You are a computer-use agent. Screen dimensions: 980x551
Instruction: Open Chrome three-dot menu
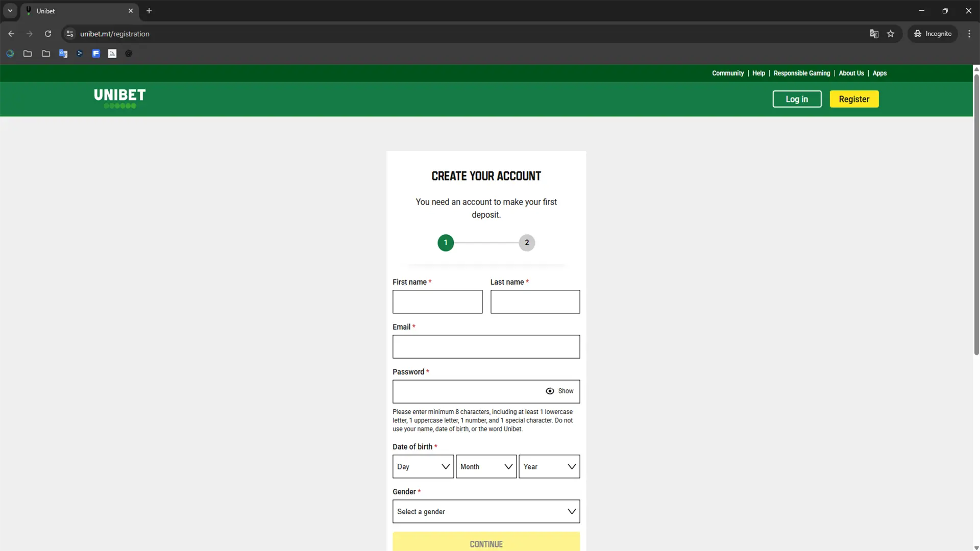coord(969,34)
